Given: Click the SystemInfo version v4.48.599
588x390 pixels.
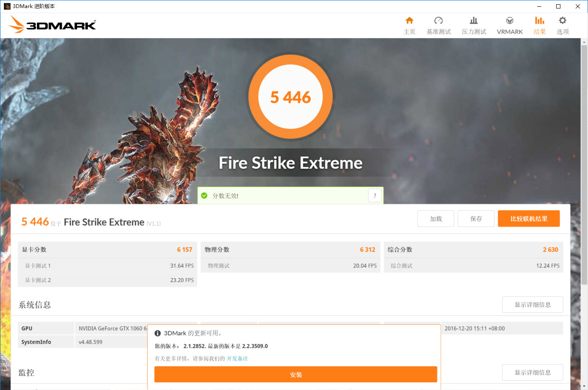Looking at the screenshot, I should [x=90, y=342].
